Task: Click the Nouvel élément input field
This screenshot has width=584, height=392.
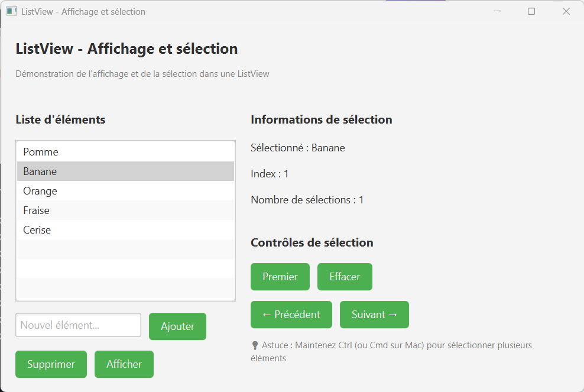Action: tap(77, 325)
